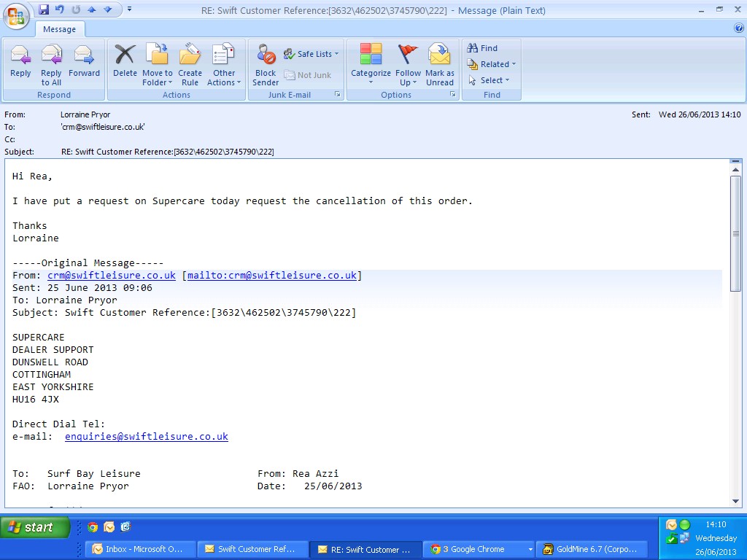Open the Customize Quick Access Toolbar dropdown

[x=129, y=9]
